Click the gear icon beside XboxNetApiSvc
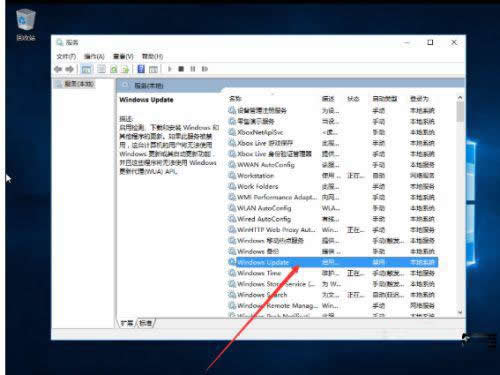This screenshot has width=500, height=375. (232, 132)
